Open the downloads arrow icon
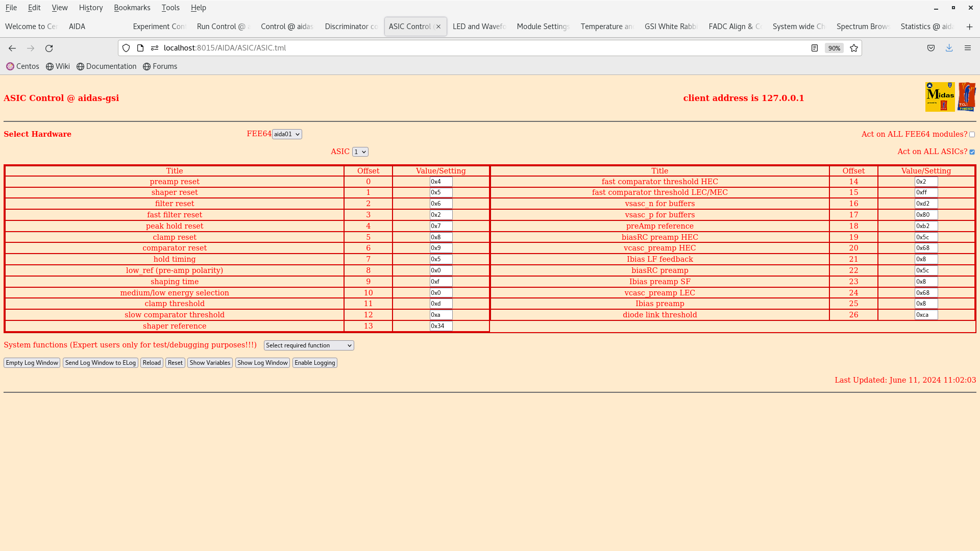This screenshot has width=980, height=551. pos(949,48)
